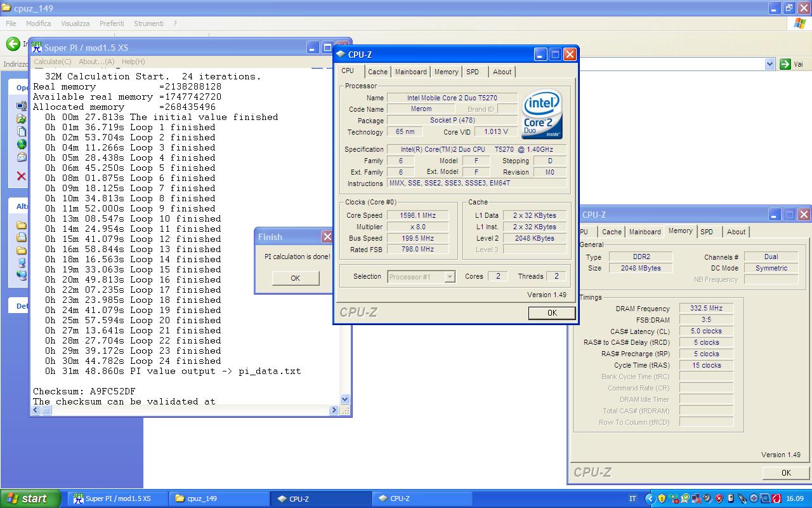
Task: Click the red shield tray icon
Action: pyautogui.click(x=719, y=498)
